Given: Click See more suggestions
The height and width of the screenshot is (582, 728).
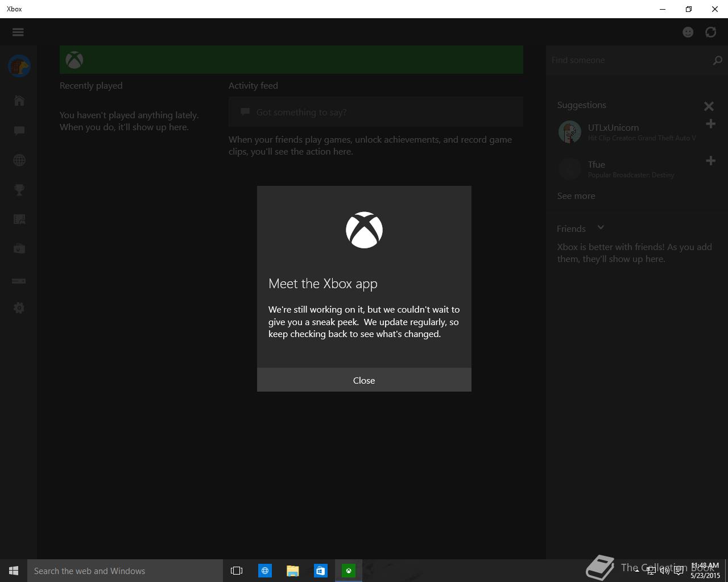Looking at the screenshot, I should pos(576,196).
